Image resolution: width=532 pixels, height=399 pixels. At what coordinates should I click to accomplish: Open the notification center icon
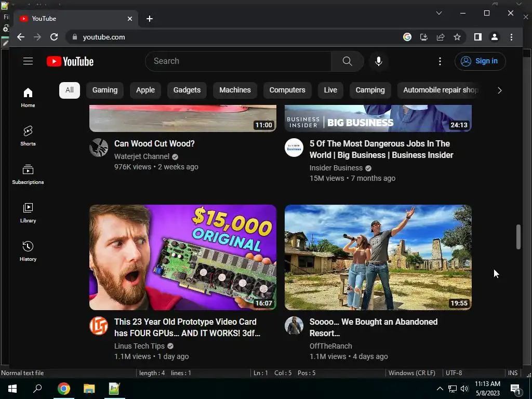[x=516, y=389]
